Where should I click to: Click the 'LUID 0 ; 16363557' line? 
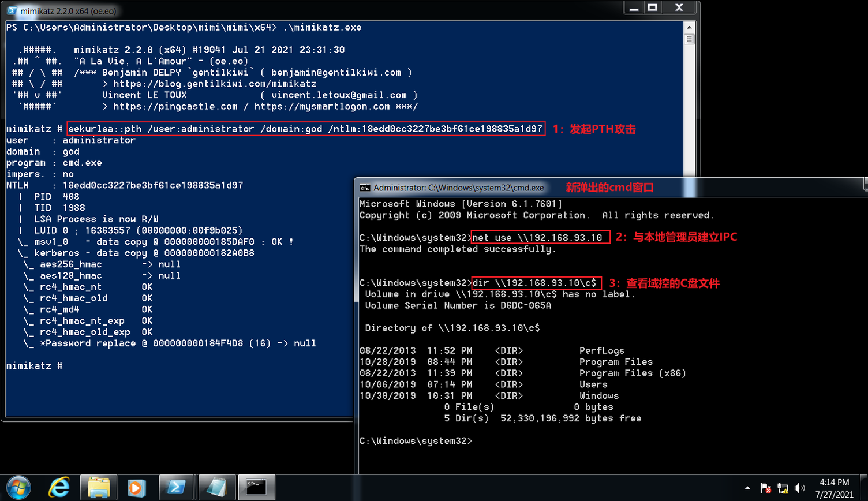click(x=130, y=231)
